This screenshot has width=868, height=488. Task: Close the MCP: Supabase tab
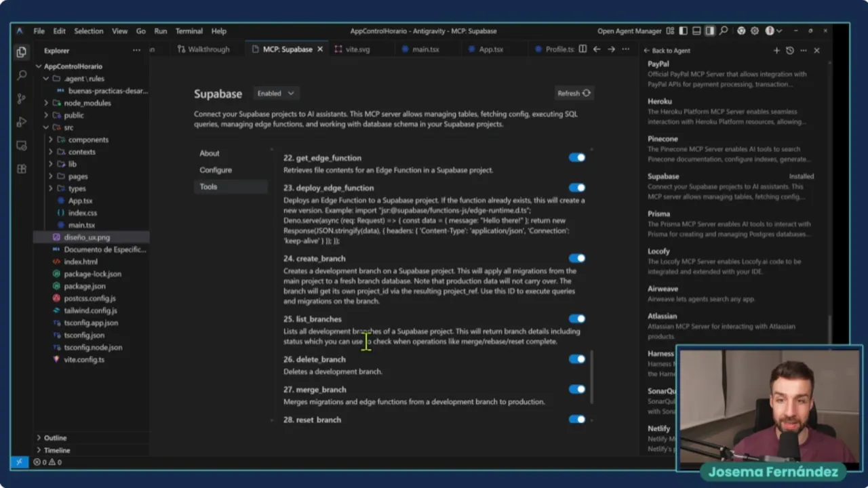(320, 49)
